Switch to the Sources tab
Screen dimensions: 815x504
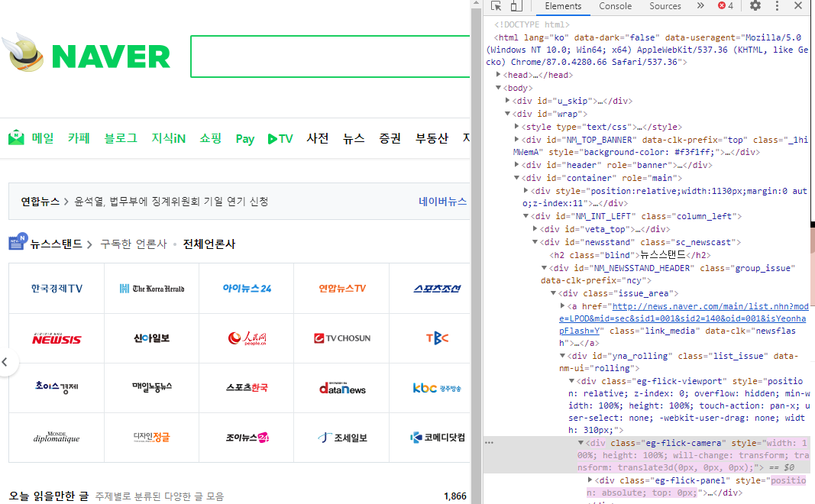[x=665, y=6]
